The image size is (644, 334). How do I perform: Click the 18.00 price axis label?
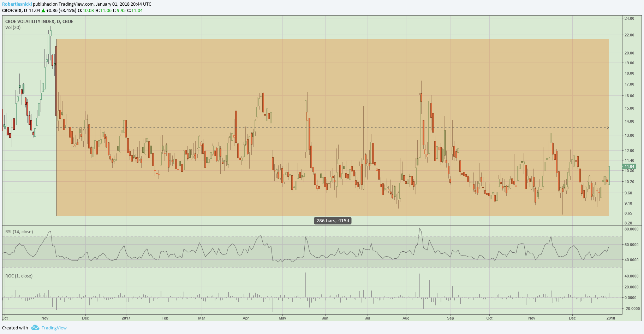point(629,73)
